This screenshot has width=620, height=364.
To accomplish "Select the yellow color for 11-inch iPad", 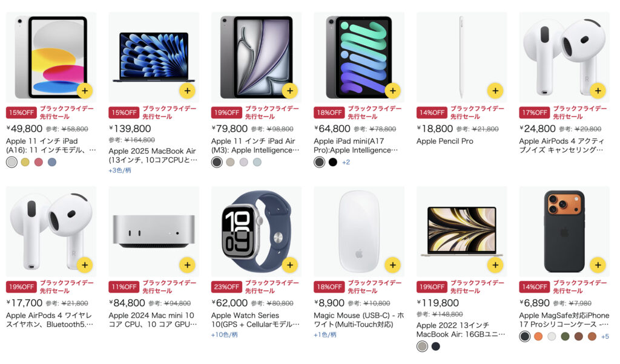I will 25,162.
